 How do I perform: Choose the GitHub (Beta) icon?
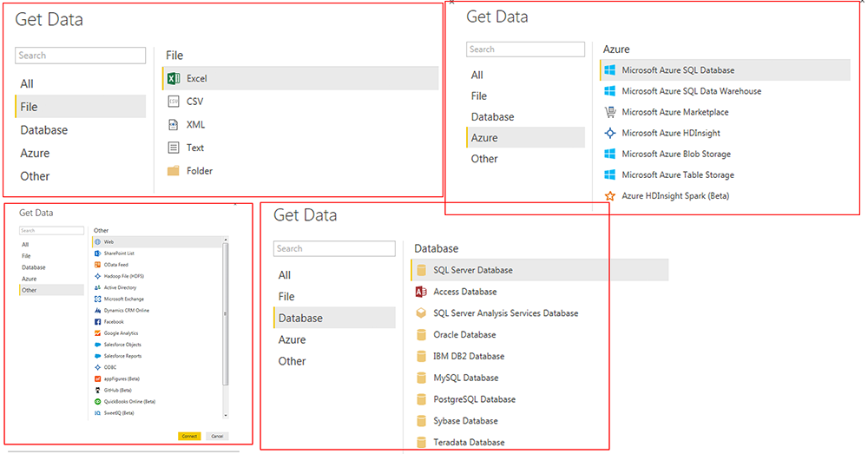tap(97, 391)
